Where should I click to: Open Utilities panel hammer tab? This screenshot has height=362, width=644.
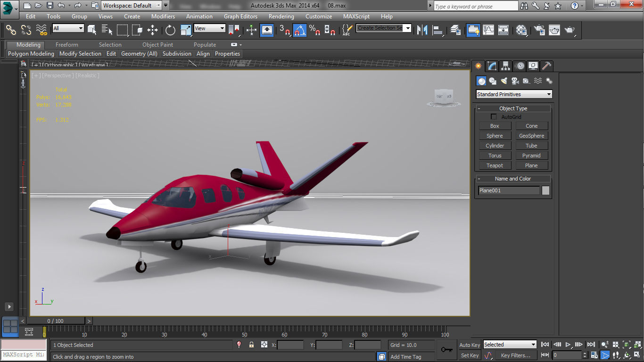[x=546, y=66]
